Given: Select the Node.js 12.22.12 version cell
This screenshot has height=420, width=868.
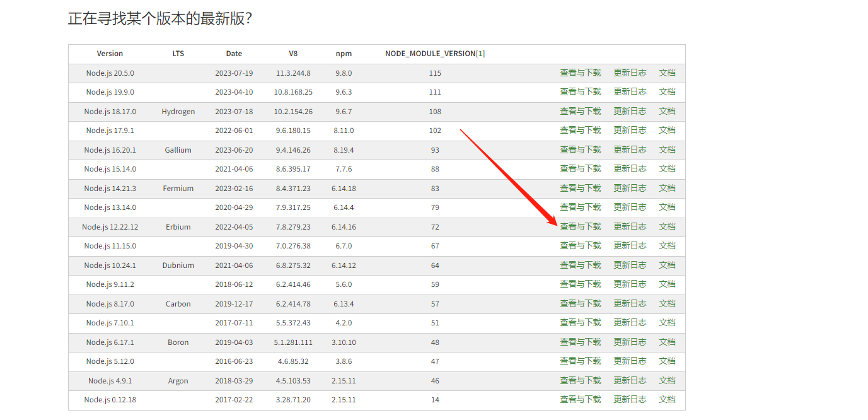Looking at the screenshot, I should pos(110,227).
